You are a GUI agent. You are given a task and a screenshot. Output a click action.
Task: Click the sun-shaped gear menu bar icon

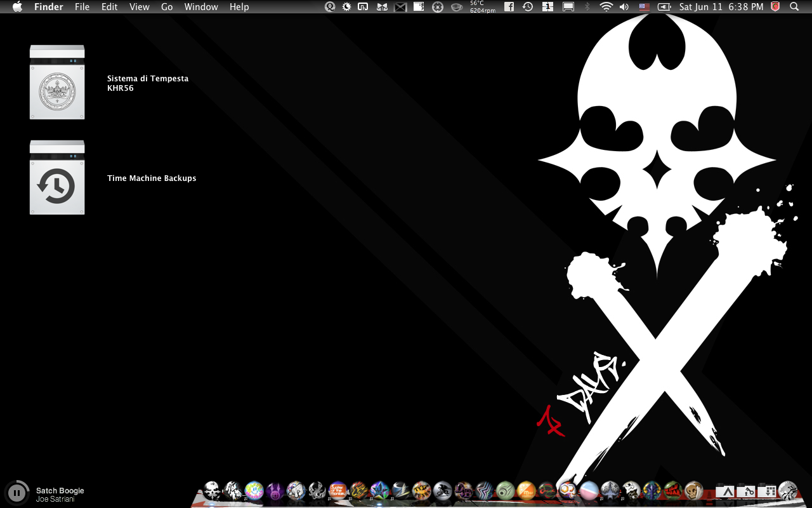tap(347, 7)
